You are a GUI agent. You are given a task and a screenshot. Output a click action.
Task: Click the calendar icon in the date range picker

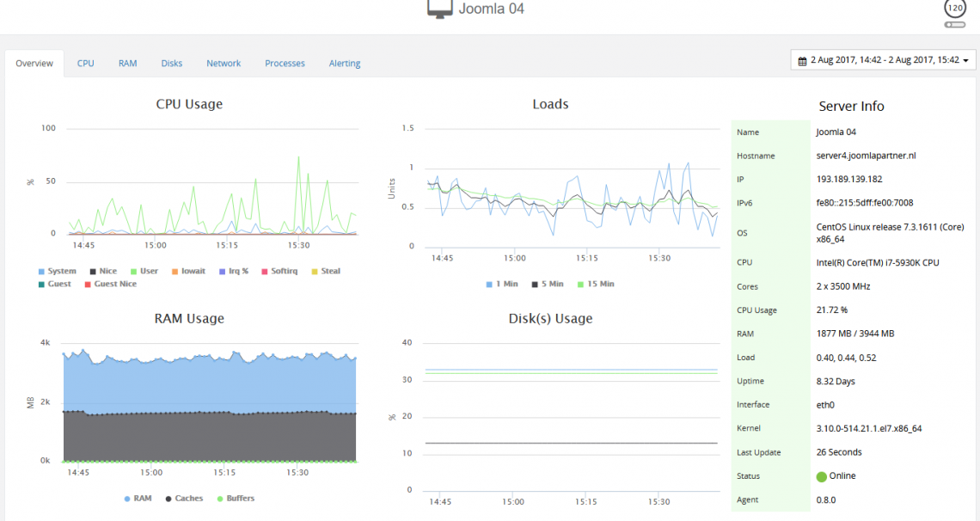coord(802,60)
